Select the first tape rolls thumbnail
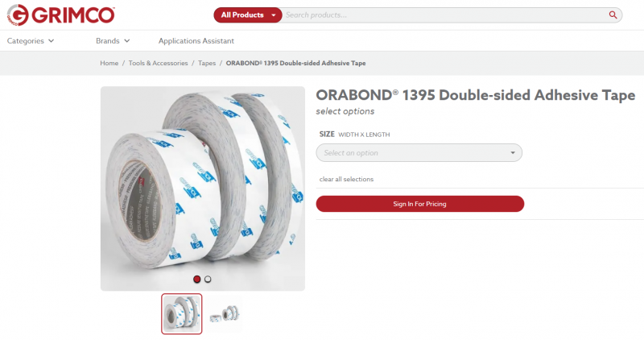 182,313
